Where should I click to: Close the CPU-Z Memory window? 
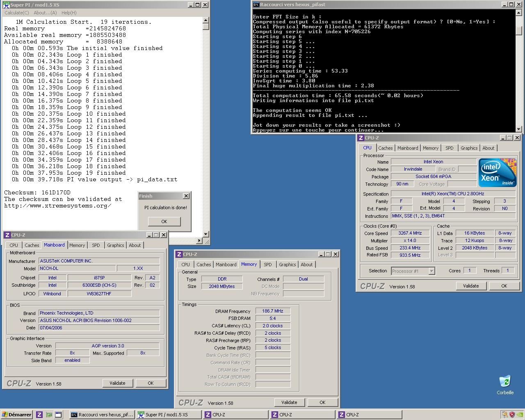(335, 254)
